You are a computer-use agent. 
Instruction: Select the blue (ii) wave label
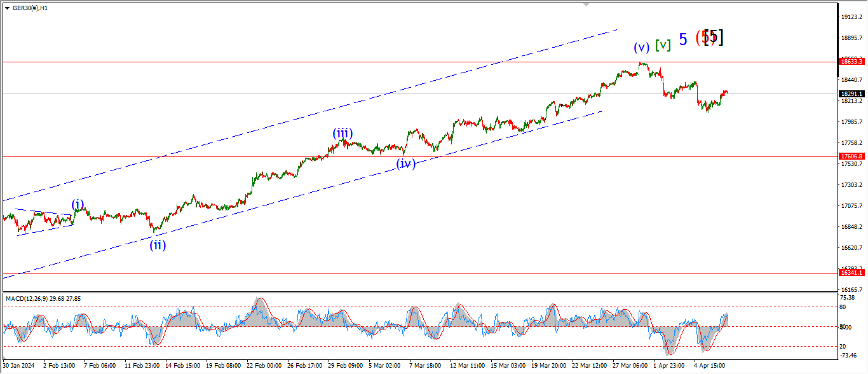158,244
